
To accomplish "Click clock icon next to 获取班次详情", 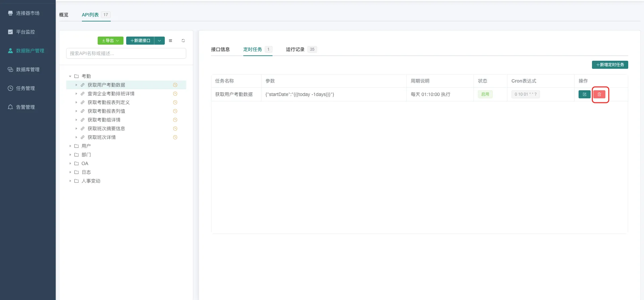I will 175,137.
